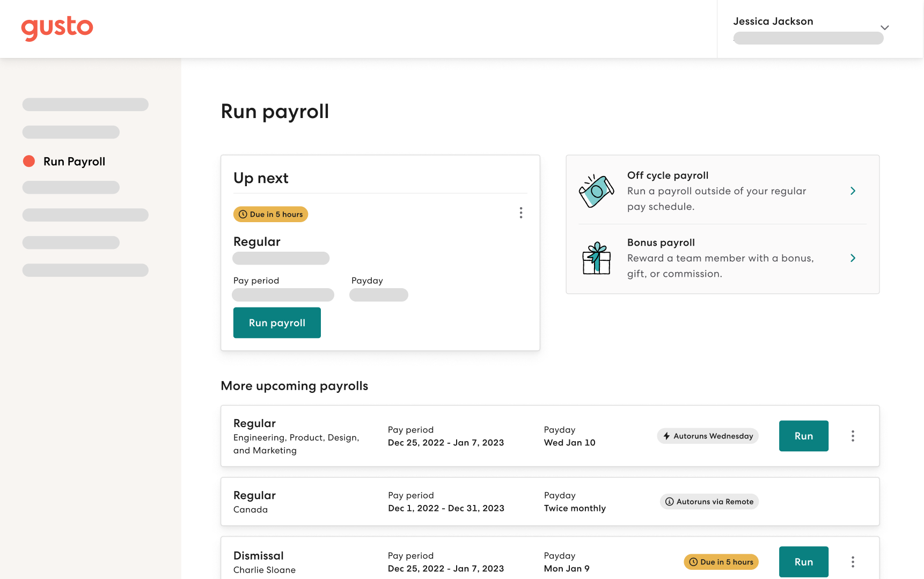Open three-dot menu for Dismissal payroll row
This screenshot has height=579, width=924.
(x=852, y=562)
